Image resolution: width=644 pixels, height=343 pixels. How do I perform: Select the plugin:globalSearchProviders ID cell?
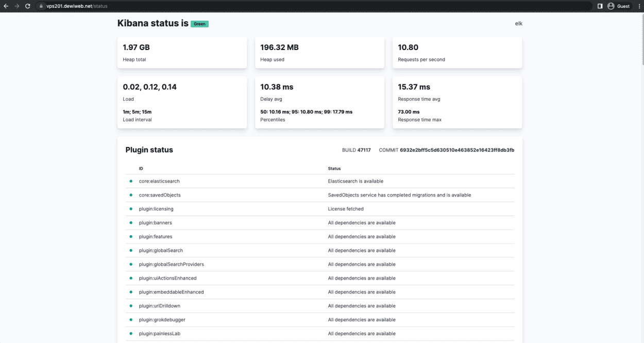[172, 265]
